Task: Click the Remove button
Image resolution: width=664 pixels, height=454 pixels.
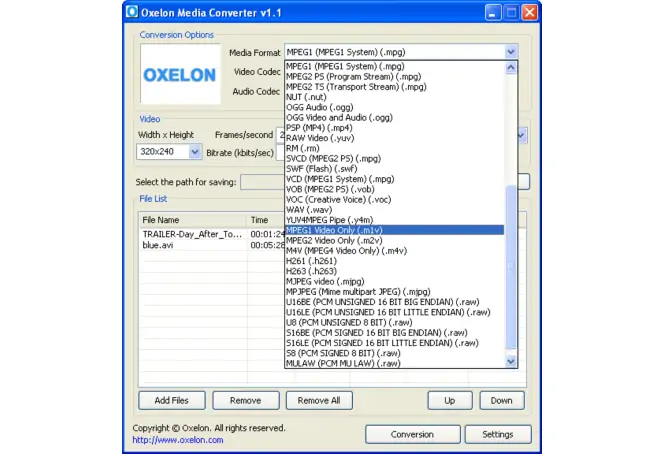Action: (246, 400)
